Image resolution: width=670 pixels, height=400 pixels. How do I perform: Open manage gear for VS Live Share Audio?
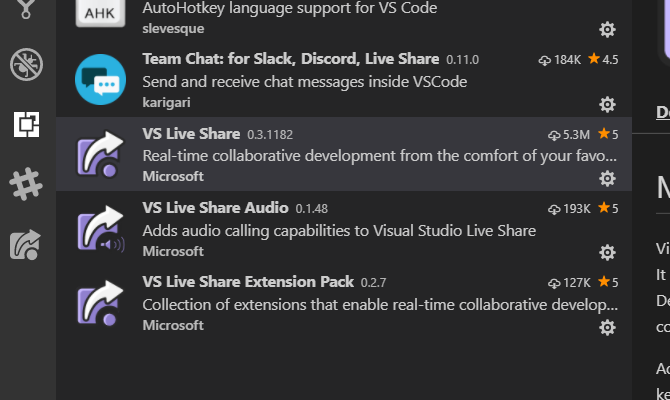(607, 252)
